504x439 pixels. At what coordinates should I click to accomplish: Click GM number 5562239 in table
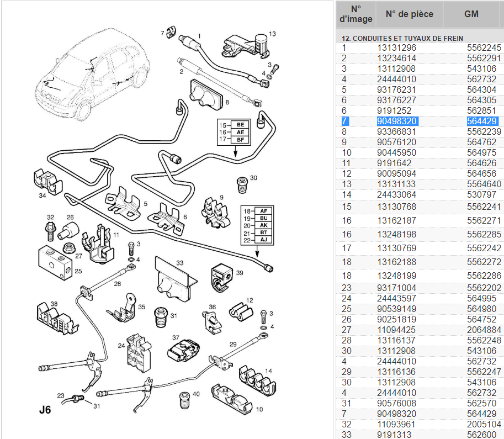[x=484, y=131]
